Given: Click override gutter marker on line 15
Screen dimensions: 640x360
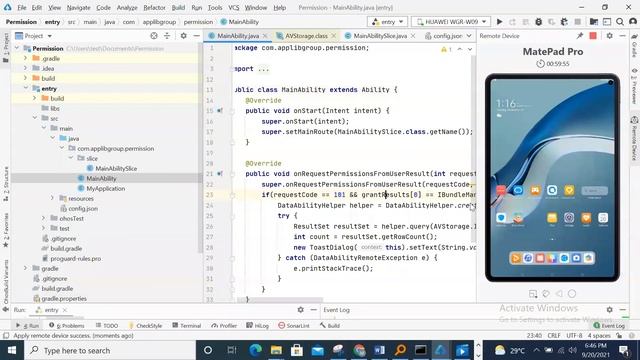Looking at the screenshot, I should [220, 111].
